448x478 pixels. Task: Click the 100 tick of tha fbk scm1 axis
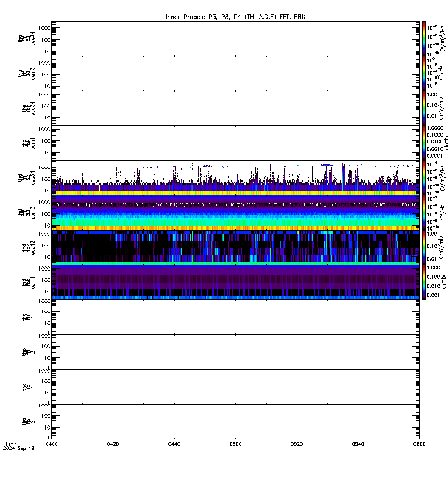(46, 141)
